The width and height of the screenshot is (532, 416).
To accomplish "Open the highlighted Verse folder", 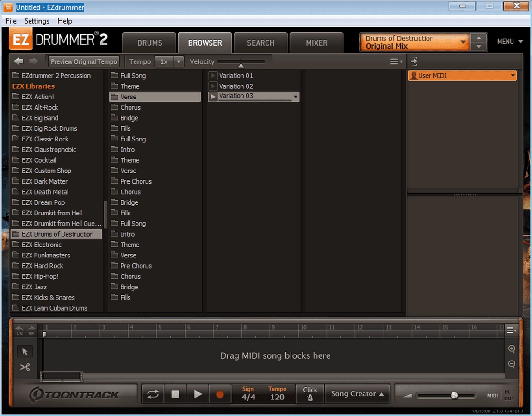I will pyautogui.click(x=155, y=97).
